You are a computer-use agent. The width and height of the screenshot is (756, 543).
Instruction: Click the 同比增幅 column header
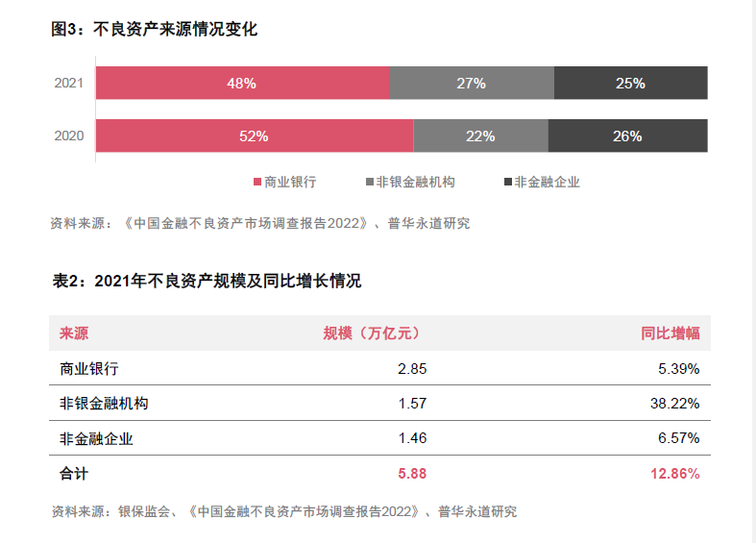(671, 333)
